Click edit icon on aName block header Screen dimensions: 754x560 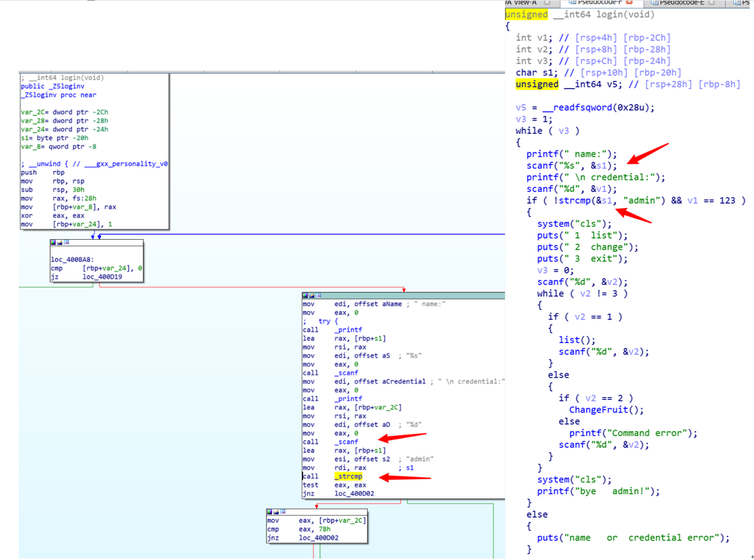click(311, 296)
